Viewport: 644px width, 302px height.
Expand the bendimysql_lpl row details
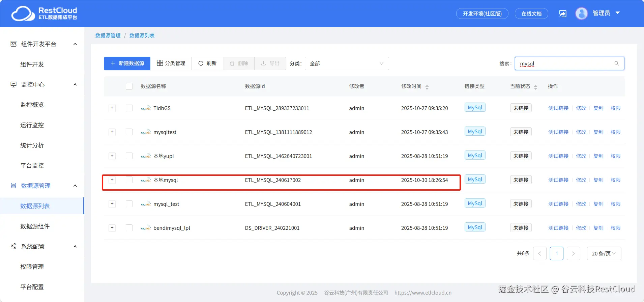112,228
